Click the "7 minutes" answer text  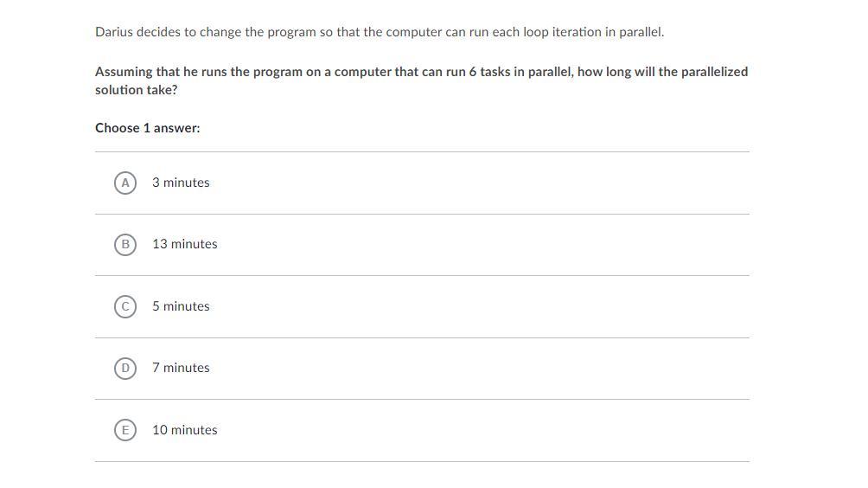(181, 367)
